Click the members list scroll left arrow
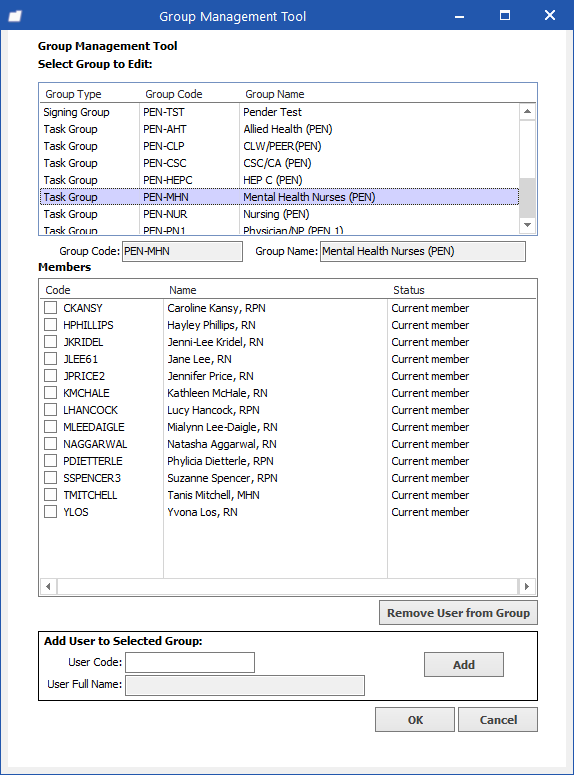This screenshot has height=775, width=574. pyautogui.click(x=48, y=586)
